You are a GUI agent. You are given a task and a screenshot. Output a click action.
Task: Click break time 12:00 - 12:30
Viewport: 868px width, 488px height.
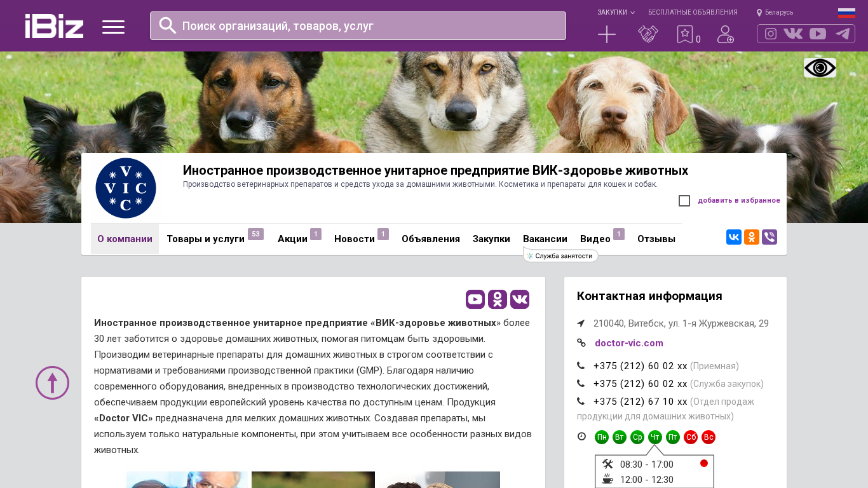pyautogui.click(x=647, y=480)
